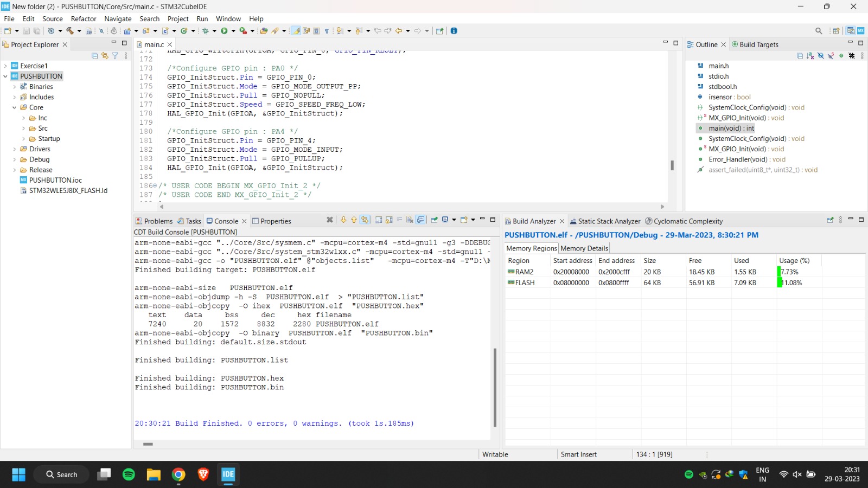Close the main.c editor tab

point(170,44)
